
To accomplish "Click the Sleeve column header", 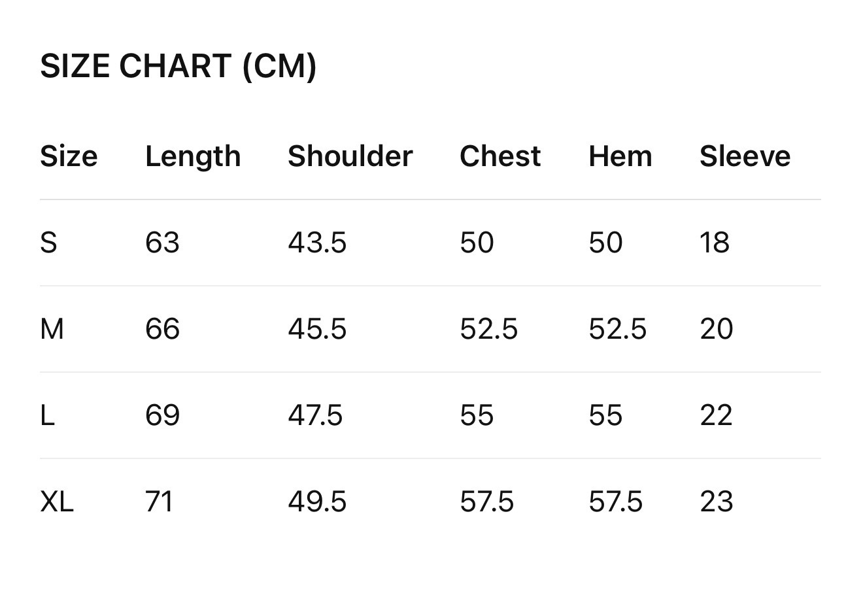I will 745,156.
